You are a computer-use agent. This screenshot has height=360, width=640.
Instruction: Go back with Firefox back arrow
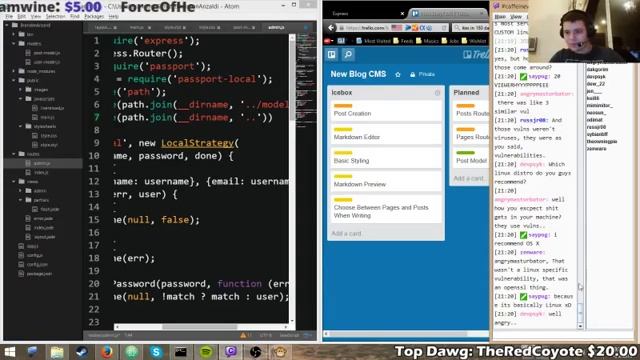[331, 28]
